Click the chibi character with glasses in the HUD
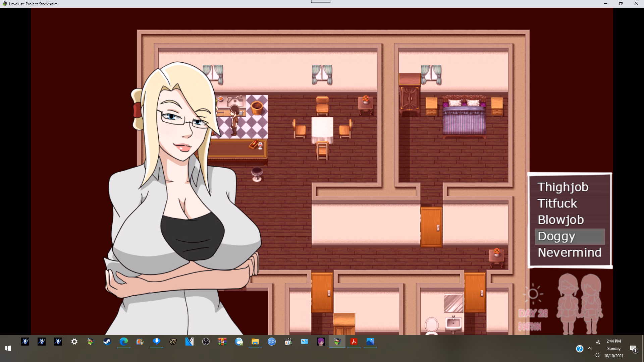The image size is (644, 362). pyautogui.click(x=568, y=303)
